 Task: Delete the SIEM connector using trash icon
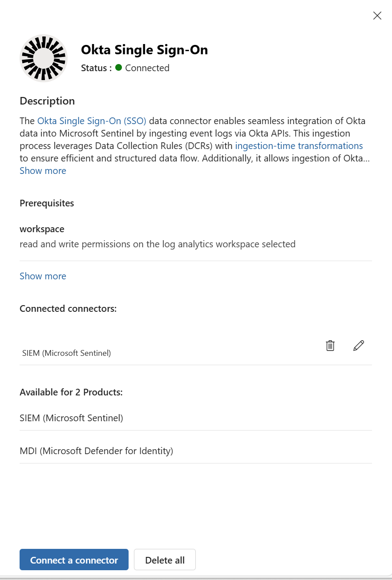(330, 345)
